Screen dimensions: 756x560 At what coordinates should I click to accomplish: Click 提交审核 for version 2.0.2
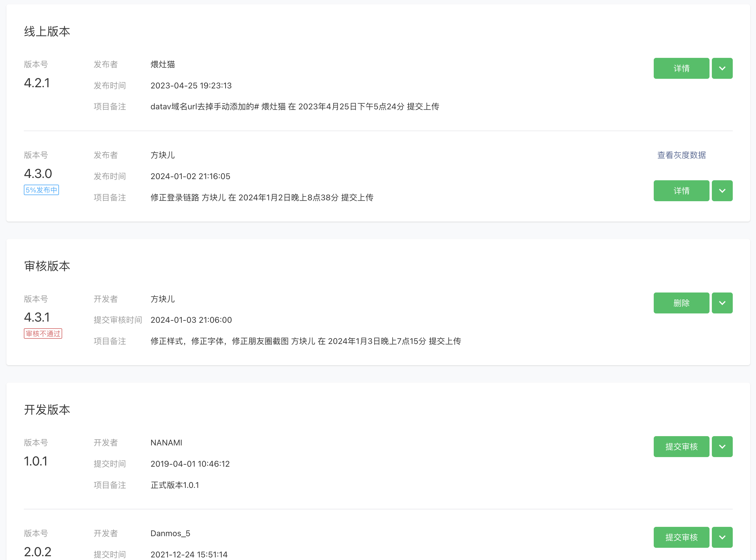(681, 537)
